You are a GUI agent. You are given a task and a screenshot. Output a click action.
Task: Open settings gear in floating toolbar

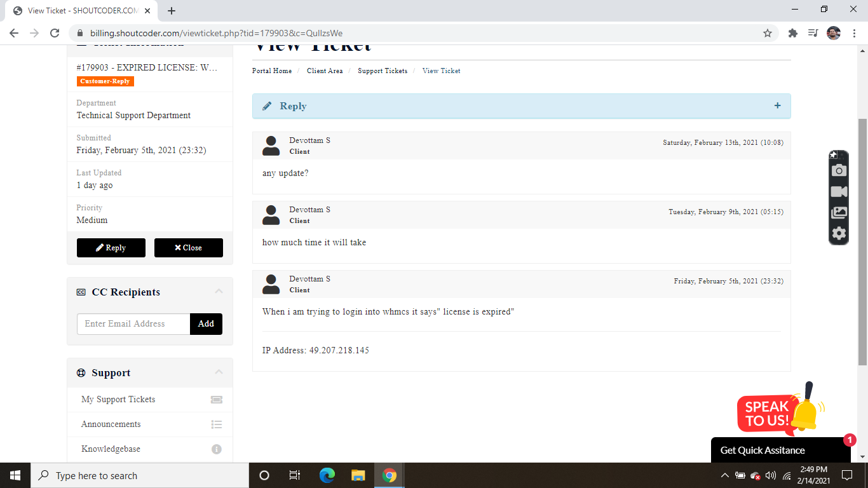(x=839, y=233)
